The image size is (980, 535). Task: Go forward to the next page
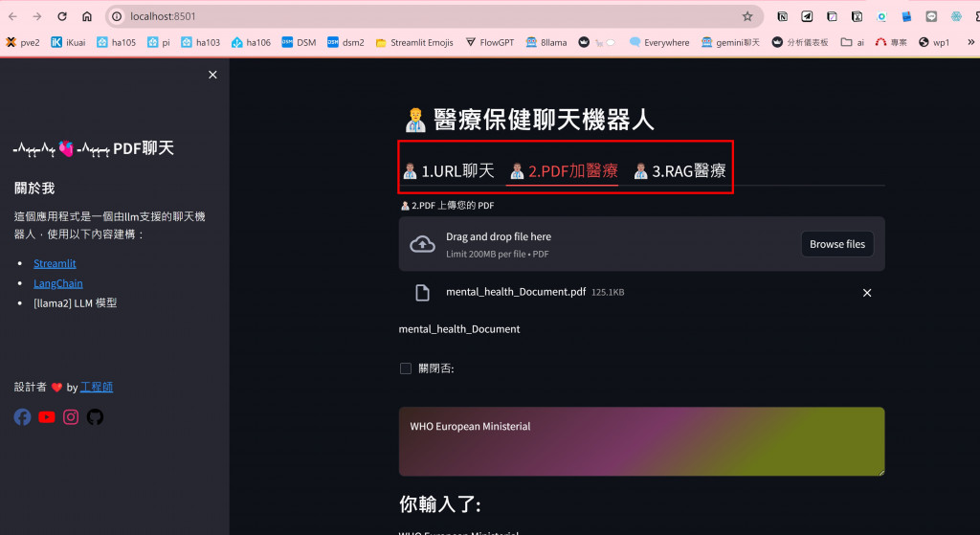pyautogui.click(x=37, y=16)
